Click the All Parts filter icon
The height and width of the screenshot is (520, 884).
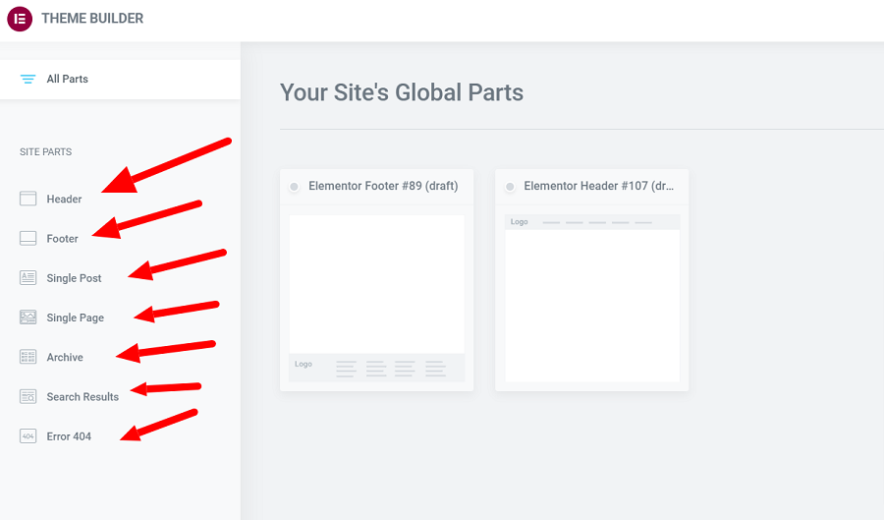pyautogui.click(x=28, y=79)
